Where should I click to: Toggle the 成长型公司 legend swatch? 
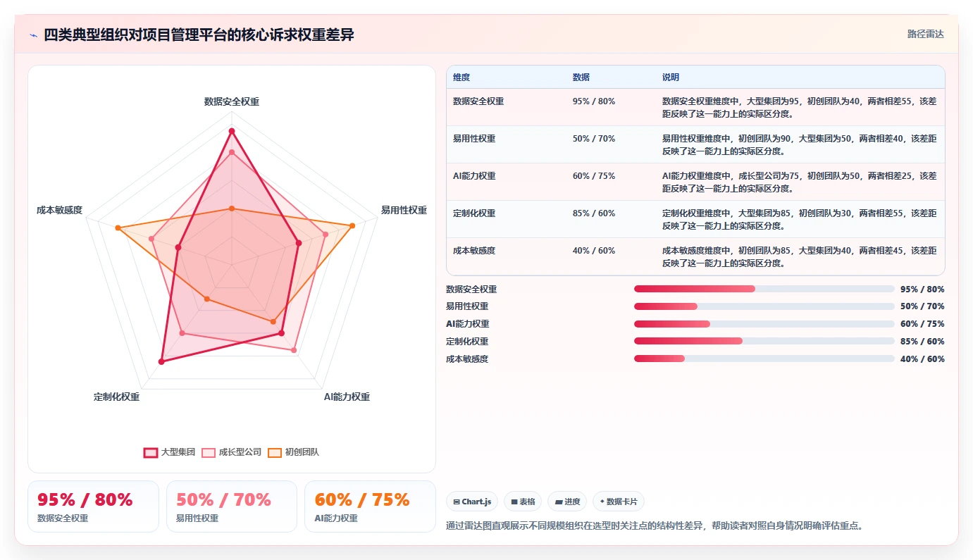tap(209, 452)
